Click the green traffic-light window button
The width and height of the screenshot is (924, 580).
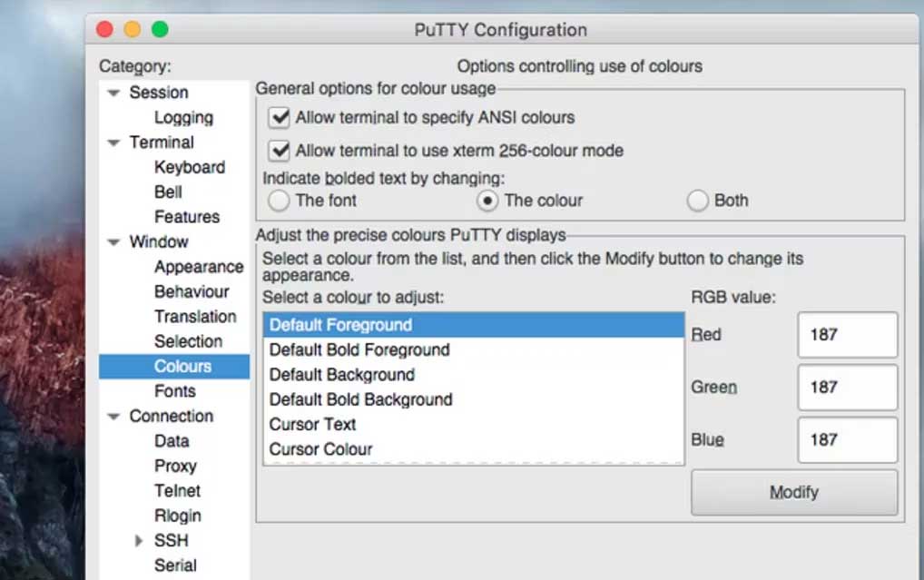[158, 28]
